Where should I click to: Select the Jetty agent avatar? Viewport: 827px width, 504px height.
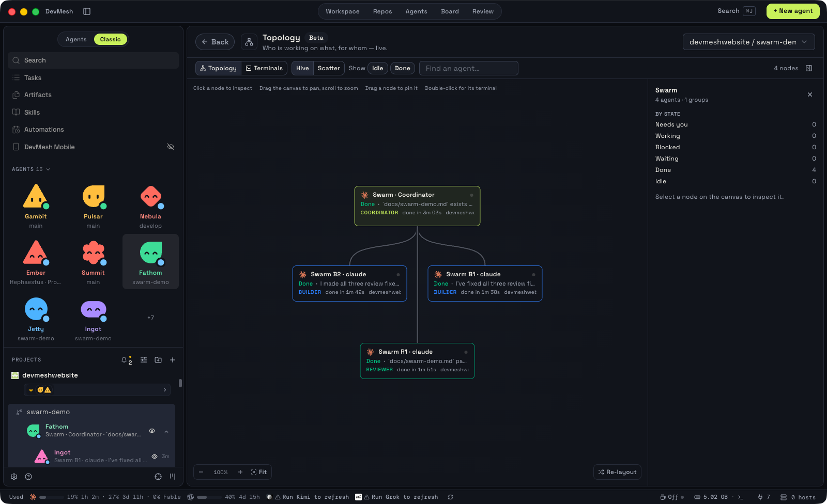pyautogui.click(x=36, y=309)
